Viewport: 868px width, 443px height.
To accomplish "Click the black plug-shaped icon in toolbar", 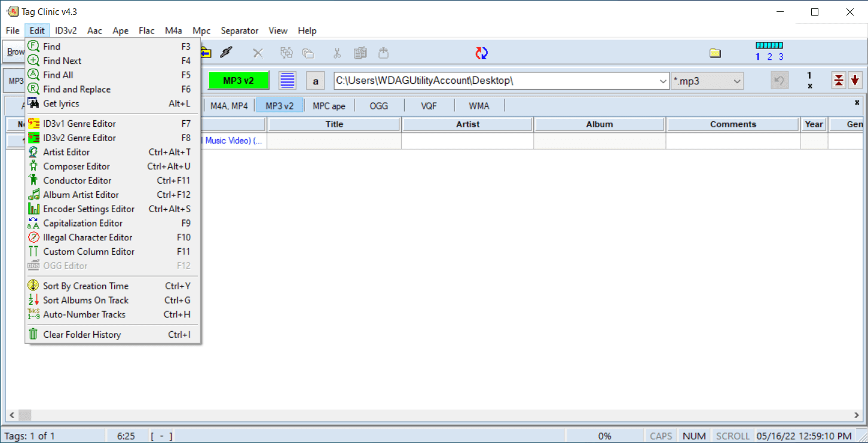I will [225, 53].
